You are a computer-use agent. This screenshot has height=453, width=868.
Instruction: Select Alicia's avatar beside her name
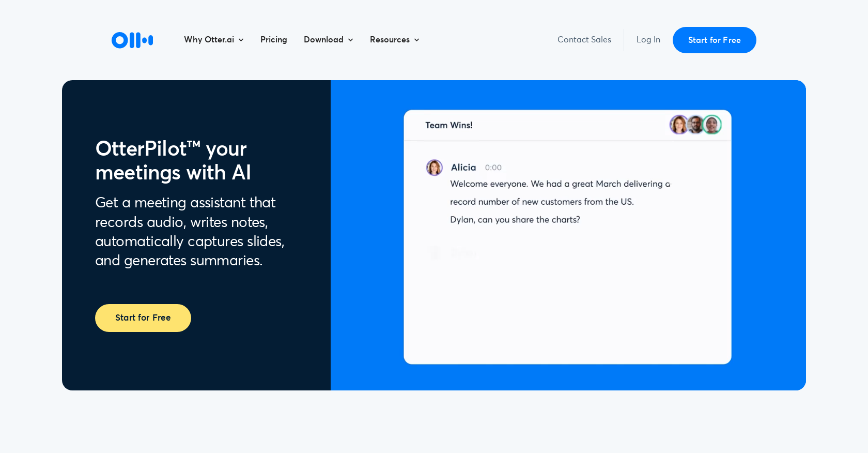[x=435, y=168]
